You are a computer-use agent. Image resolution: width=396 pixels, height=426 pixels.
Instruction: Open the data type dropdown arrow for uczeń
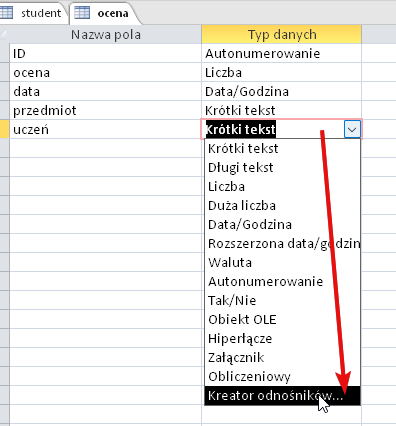click(352, 129)
